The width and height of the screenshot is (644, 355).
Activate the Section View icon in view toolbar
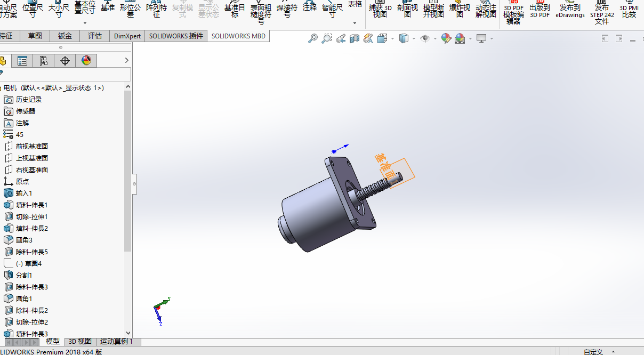(x=354, y=38)
